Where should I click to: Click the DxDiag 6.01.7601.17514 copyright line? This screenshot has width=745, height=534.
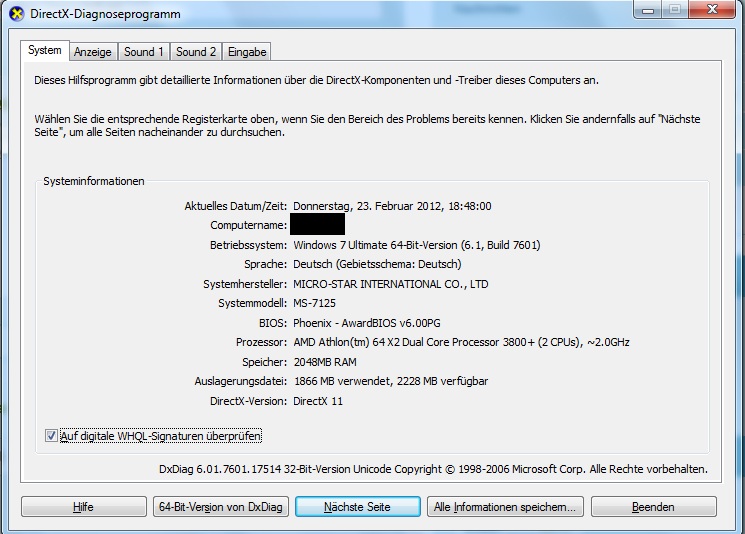click(x=433, y=469)
